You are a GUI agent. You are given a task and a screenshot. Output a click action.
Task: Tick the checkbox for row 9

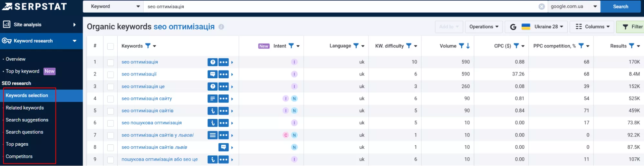[x=111, y=160]
